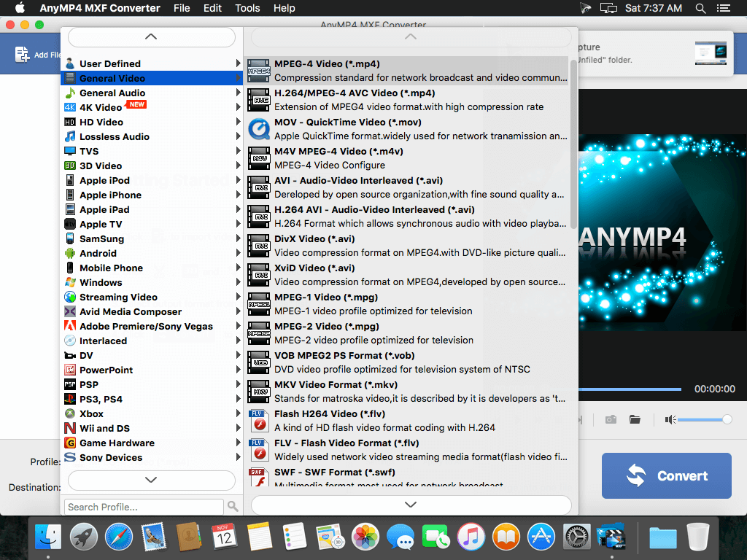
Task: Expand the PowerPoint category arrow
Action: pos(239,370)
